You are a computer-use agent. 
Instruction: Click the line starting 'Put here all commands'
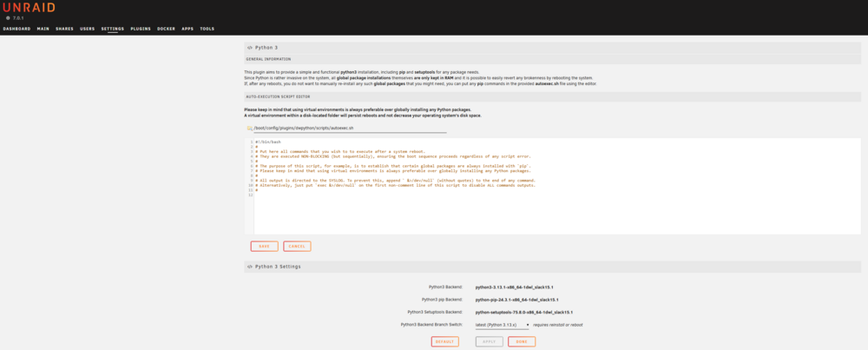(x=340, y=151)
